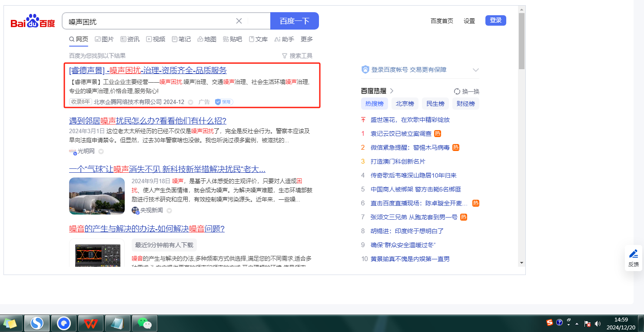Viewport: 644px width, 332px height.
Task: Open the feedback pencil icon
Action: pos(634,254)
